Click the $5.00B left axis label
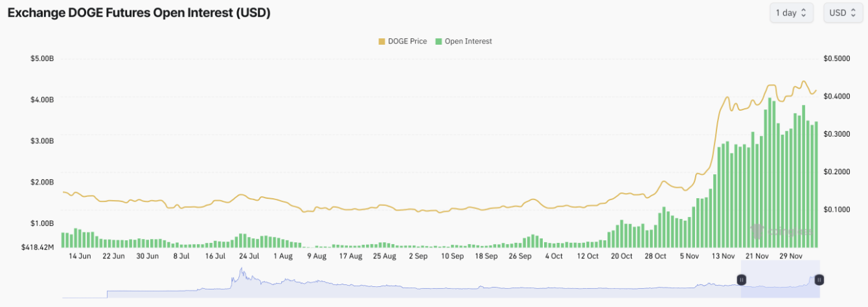 point(42,59)
